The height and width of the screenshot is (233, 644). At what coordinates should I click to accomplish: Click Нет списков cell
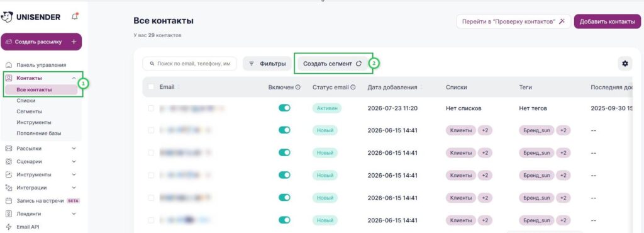(464, 108)
